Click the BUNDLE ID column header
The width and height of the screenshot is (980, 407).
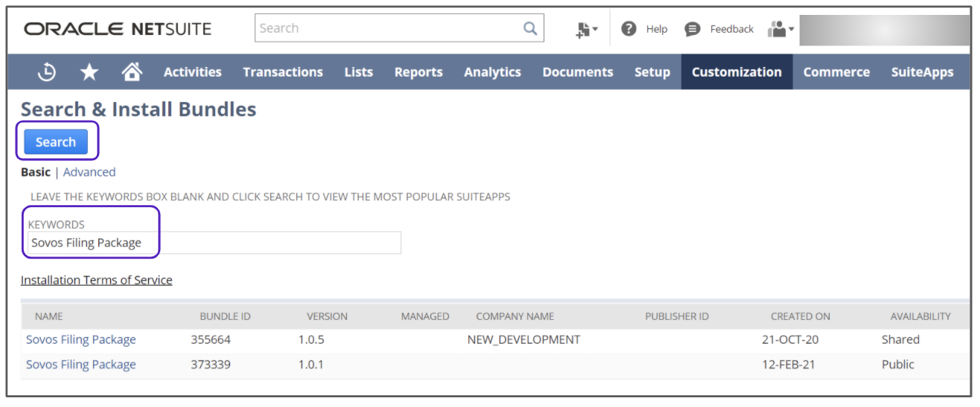click(x=225, y=316)
